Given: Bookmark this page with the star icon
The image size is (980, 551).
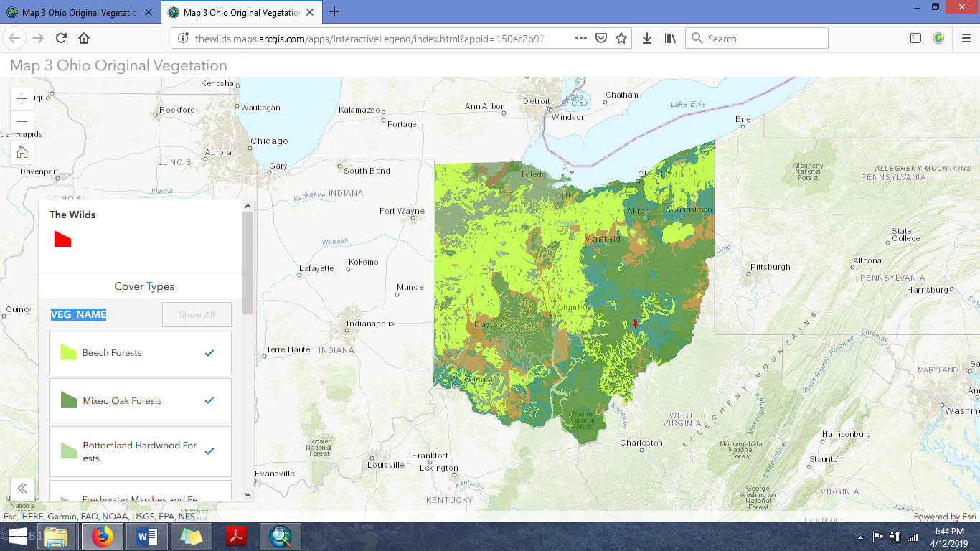Looking at the screenshot, I should pyautogui.click(x=621, y=39).
